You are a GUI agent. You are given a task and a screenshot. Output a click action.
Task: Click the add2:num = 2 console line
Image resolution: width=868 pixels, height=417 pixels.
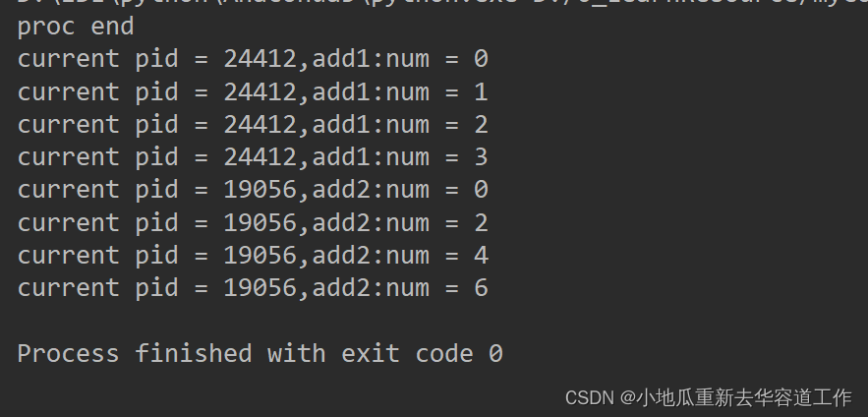coord(253,222)
